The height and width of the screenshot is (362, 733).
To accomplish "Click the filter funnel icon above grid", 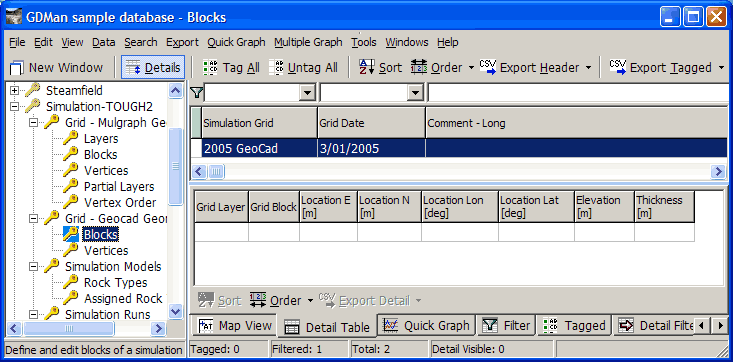I will pos(197,93).
